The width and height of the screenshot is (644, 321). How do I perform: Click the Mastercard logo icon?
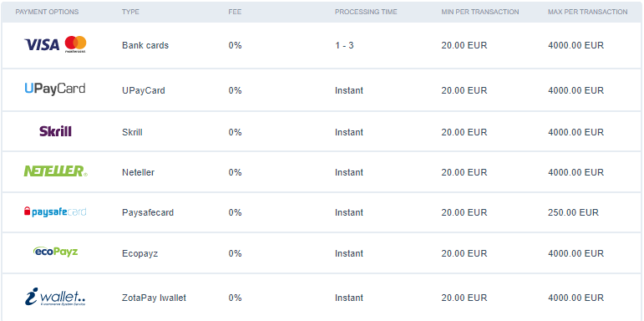coord(75,44)
